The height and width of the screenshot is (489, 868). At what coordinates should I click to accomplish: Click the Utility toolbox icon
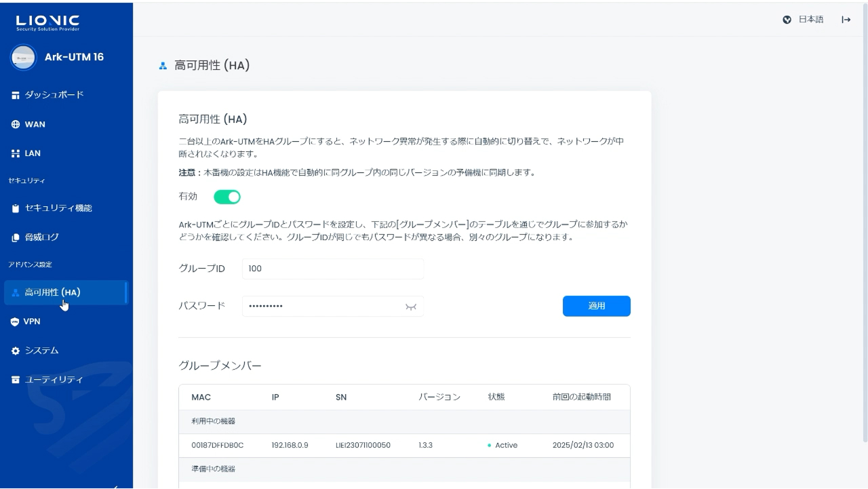click(16, 380)
